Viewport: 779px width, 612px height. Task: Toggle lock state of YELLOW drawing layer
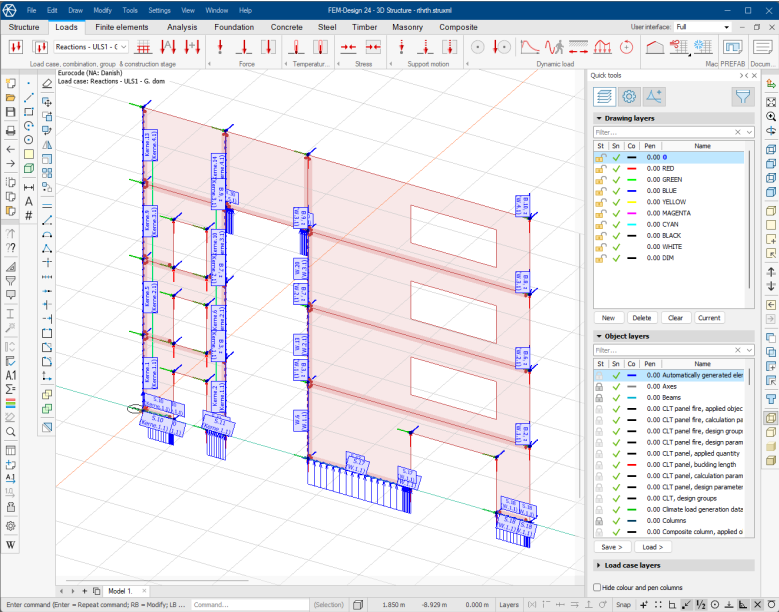pos(601,202)
